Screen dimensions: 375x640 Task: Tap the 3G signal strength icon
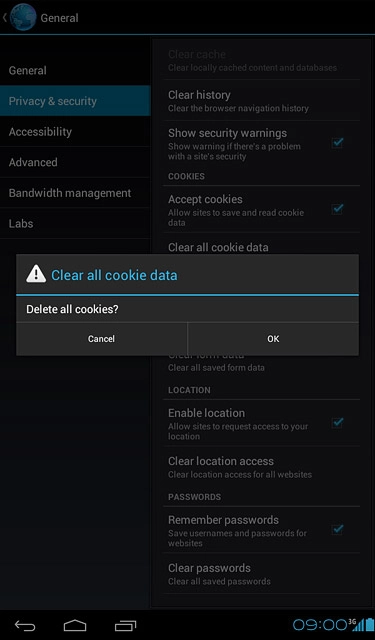(356, 624)
